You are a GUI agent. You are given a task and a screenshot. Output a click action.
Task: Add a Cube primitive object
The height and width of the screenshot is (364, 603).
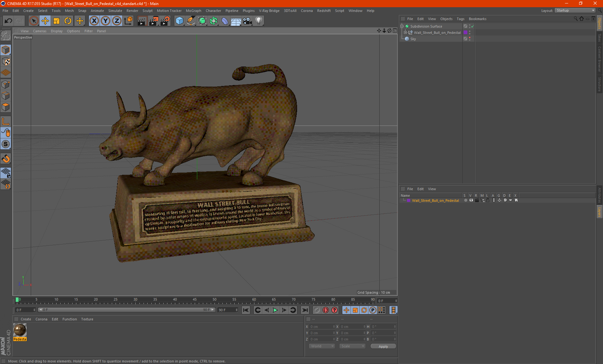coord(179,21)
